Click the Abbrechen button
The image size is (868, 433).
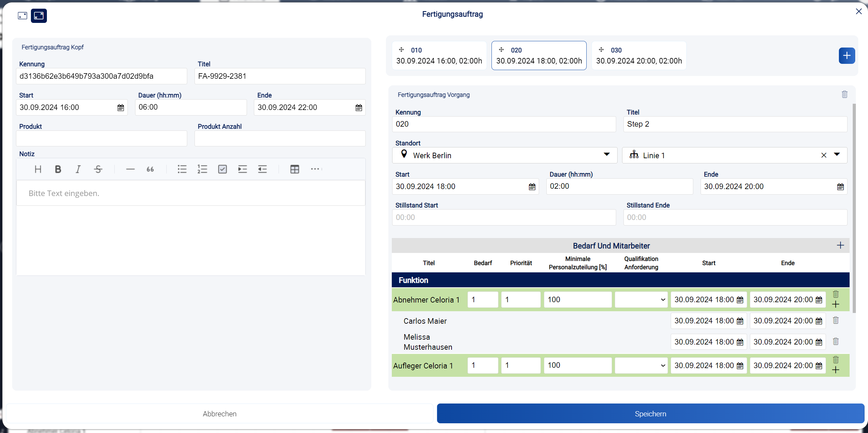point(220,414)
